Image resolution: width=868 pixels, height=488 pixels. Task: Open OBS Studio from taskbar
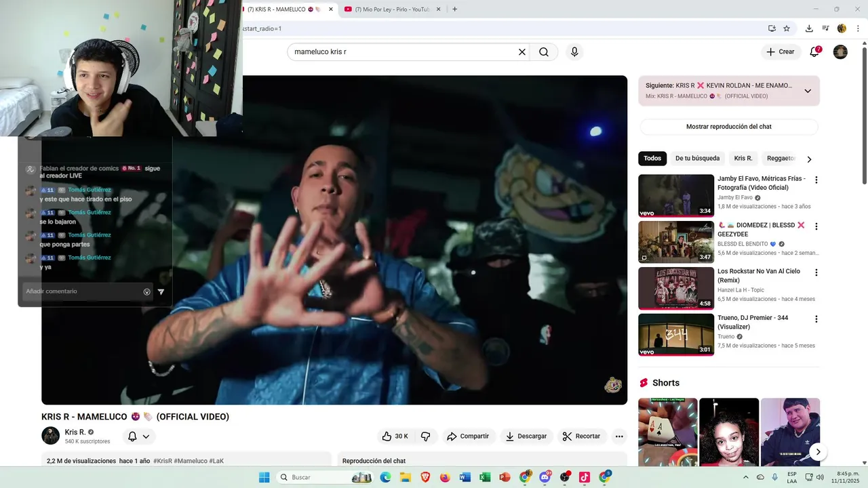565,477
